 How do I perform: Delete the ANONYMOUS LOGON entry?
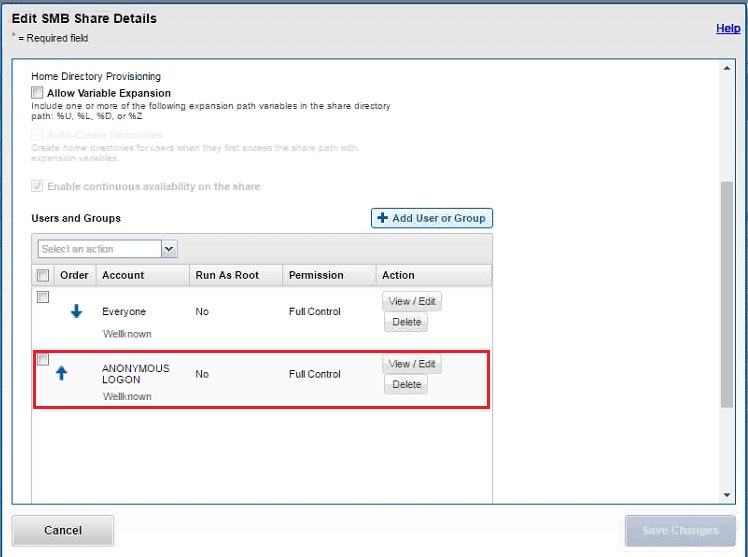click(406, 384)
